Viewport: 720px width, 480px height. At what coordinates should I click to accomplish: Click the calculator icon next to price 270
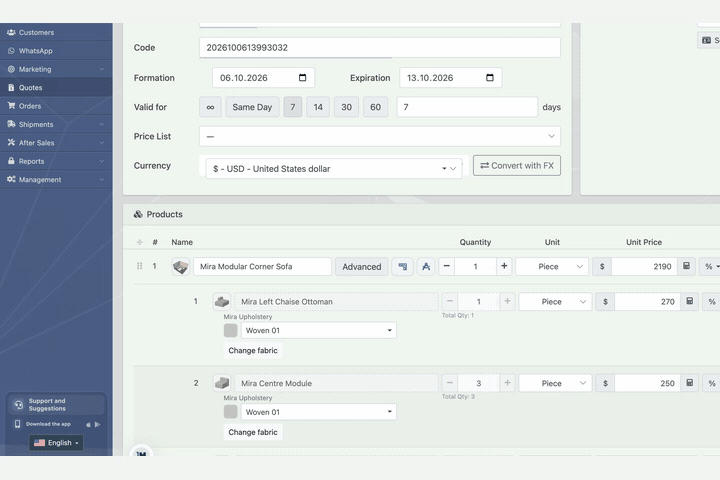[x=690, y=301]
